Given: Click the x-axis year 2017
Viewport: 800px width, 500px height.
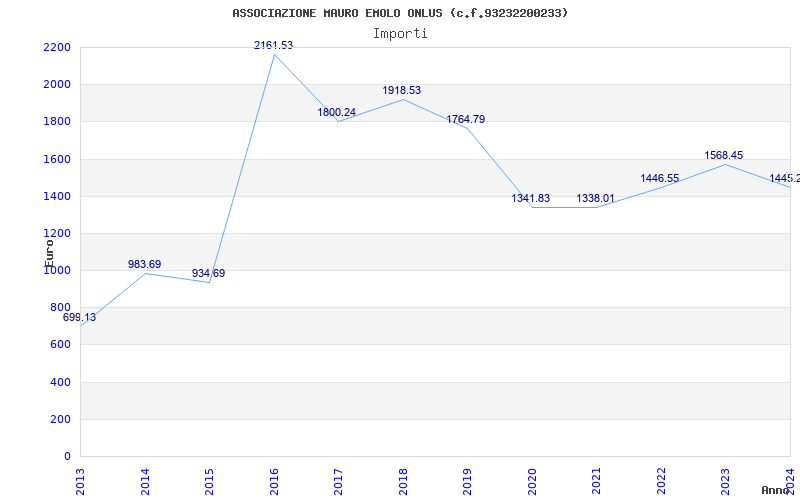Looking at the screenshot, I should (338, 482).
